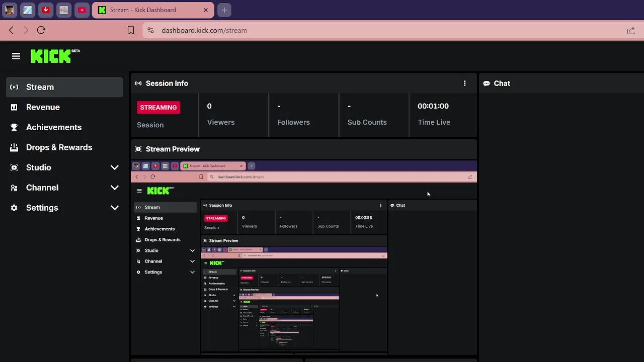Click the Studio sidebar item

(64, 167)
